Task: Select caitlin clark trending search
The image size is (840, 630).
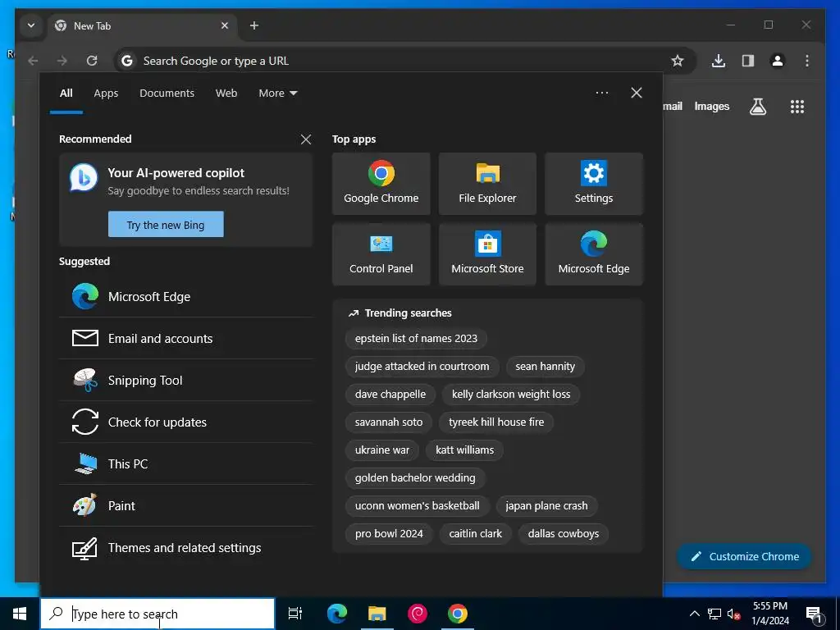Action: 475,533
